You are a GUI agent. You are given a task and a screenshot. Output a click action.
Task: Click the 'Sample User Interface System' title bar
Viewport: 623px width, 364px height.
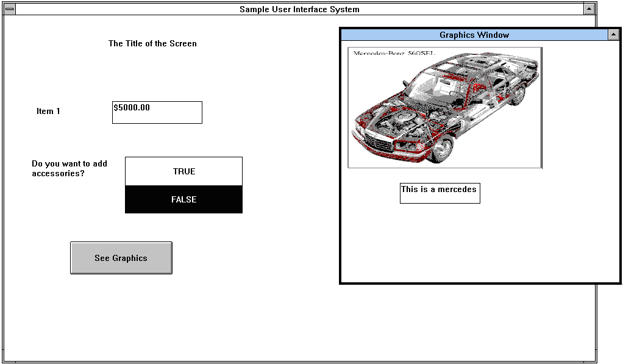(x=299, y=9)
